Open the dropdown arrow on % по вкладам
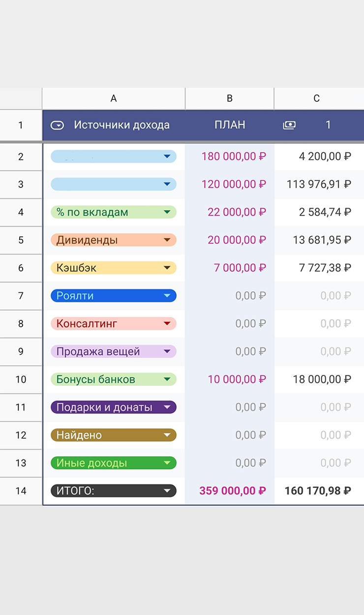The height and width of the screenshot is (615, 364). click(x=167, y=213)
